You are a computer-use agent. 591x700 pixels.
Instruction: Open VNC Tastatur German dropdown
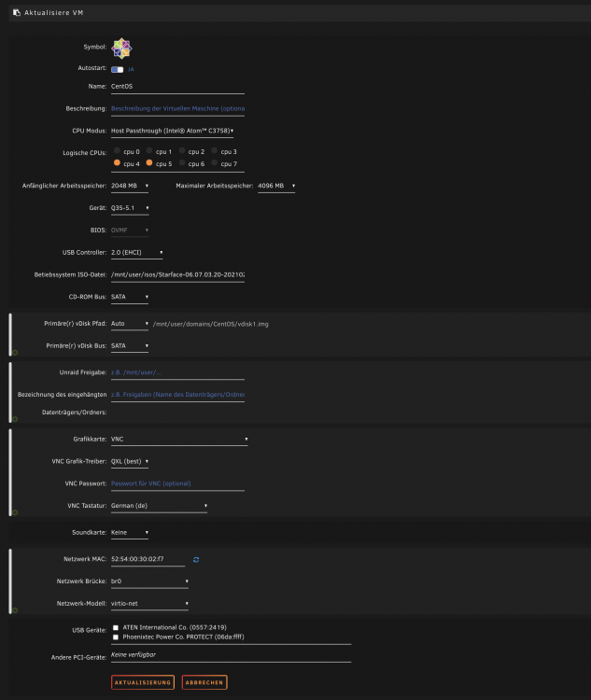[x=159, y=506]
